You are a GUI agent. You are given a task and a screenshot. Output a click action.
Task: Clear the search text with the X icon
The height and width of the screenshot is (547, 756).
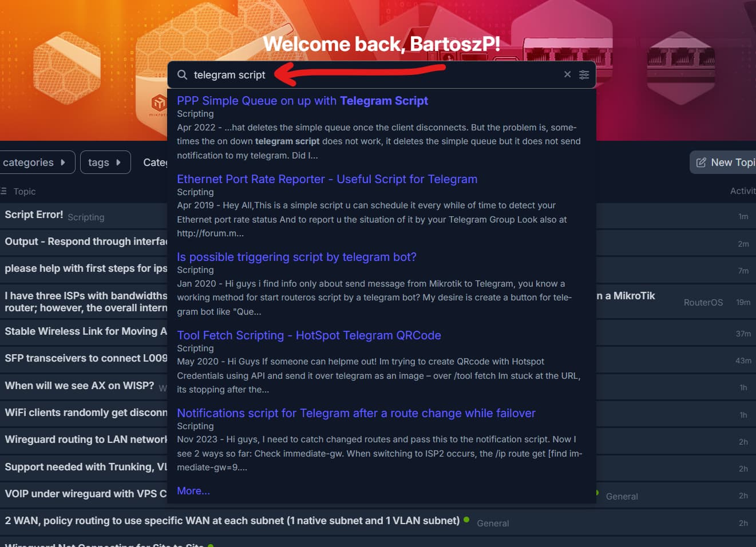[567, 74]
